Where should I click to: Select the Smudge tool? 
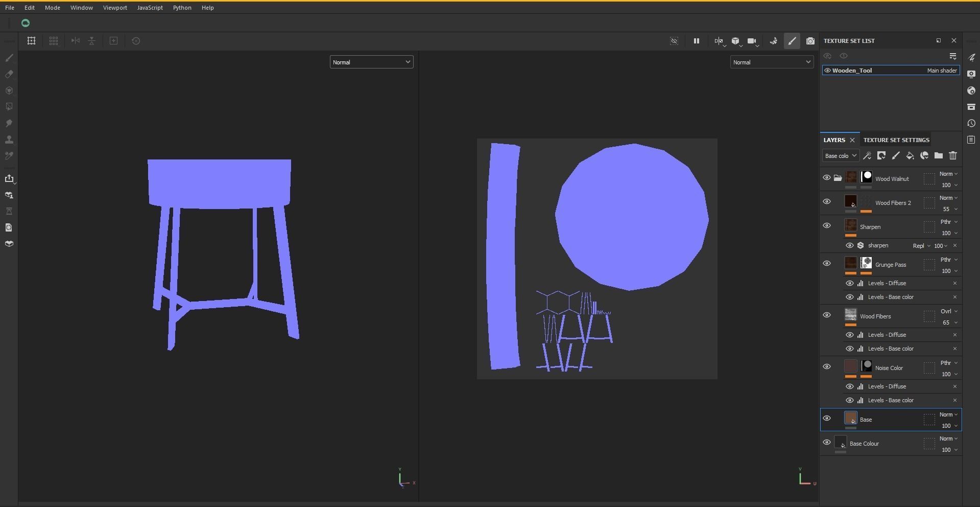coord(9,123)
